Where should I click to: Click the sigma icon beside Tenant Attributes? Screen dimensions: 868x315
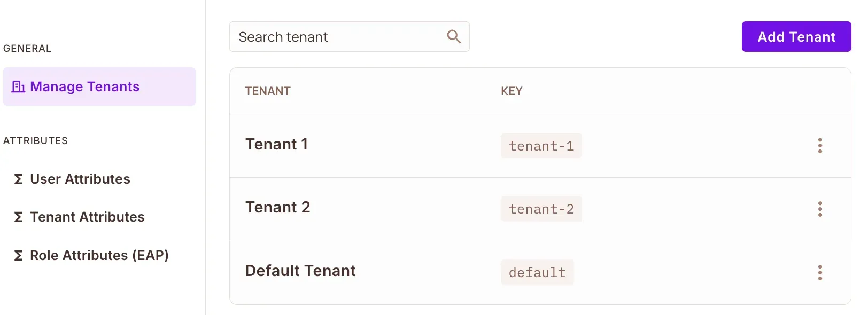(x=18, y=217)
